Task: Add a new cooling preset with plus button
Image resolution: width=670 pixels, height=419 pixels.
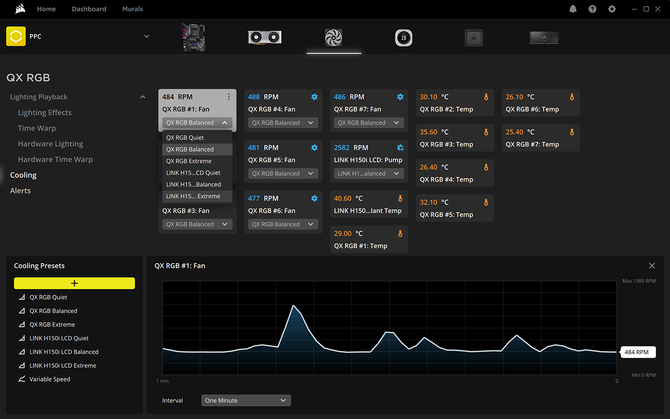Action: [x=74, y=283]
